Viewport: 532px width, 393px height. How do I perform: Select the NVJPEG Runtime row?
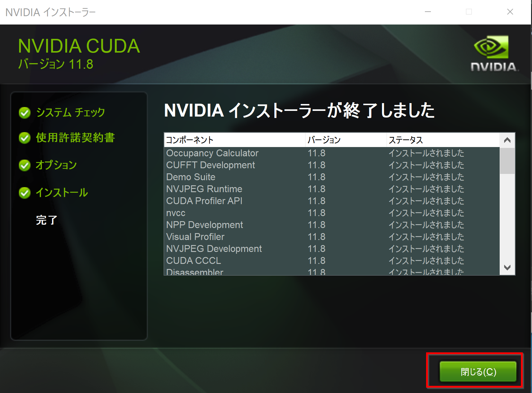click(332, 189)
